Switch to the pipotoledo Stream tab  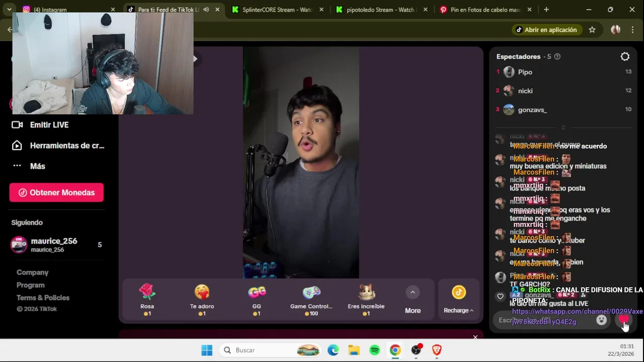pos(380,10)
